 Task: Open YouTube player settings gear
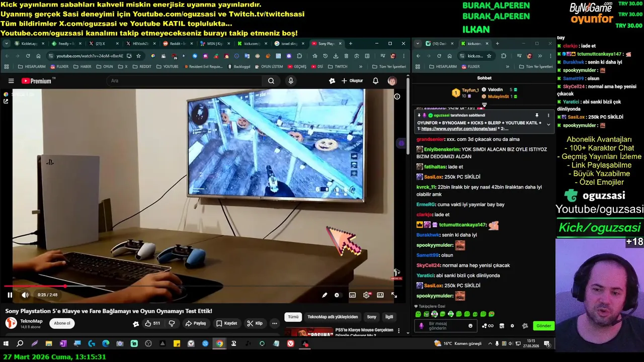pos(366,295)
